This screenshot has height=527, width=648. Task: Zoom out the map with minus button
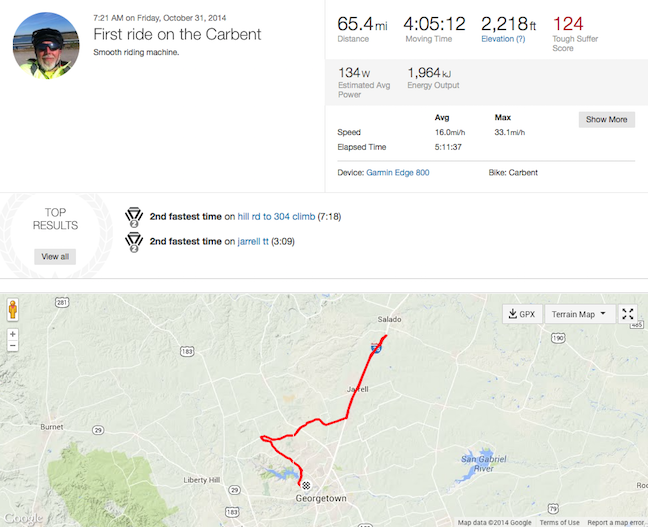13,346
